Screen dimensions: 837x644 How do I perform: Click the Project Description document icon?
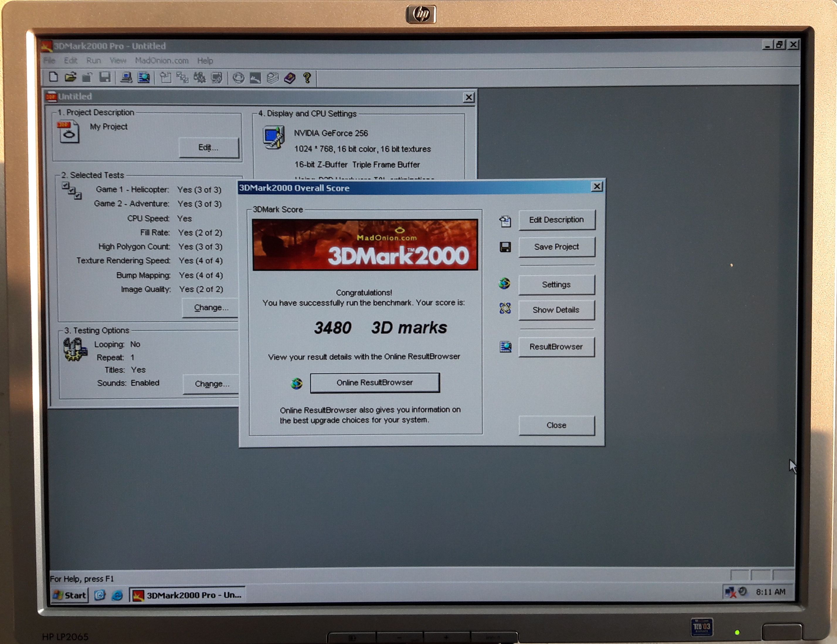(x=68, y=132)
